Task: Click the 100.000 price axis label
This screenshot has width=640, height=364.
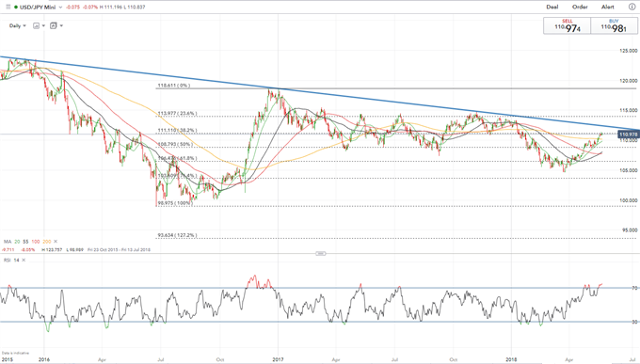Action: point(629,200)
